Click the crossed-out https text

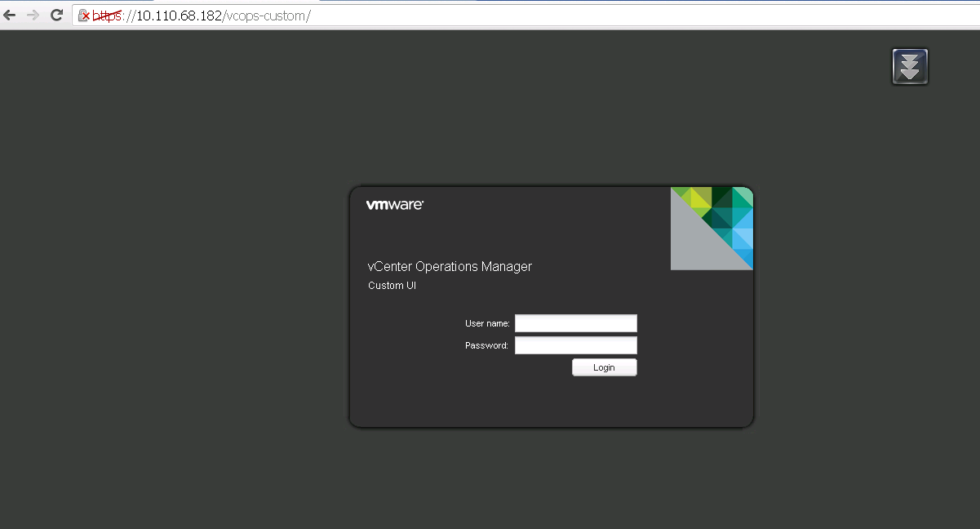pyautogui.click(x=106, y=16)
